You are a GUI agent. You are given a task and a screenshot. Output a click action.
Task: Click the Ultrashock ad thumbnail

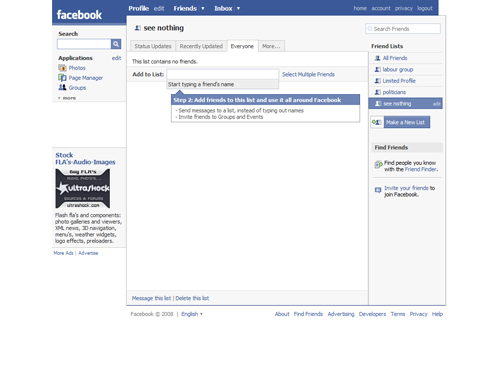(x=82, y=188)
